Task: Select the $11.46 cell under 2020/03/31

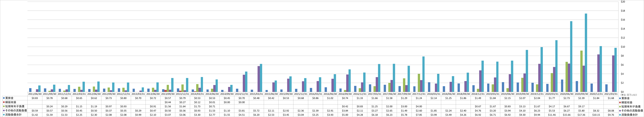Action: pos(552,115)
